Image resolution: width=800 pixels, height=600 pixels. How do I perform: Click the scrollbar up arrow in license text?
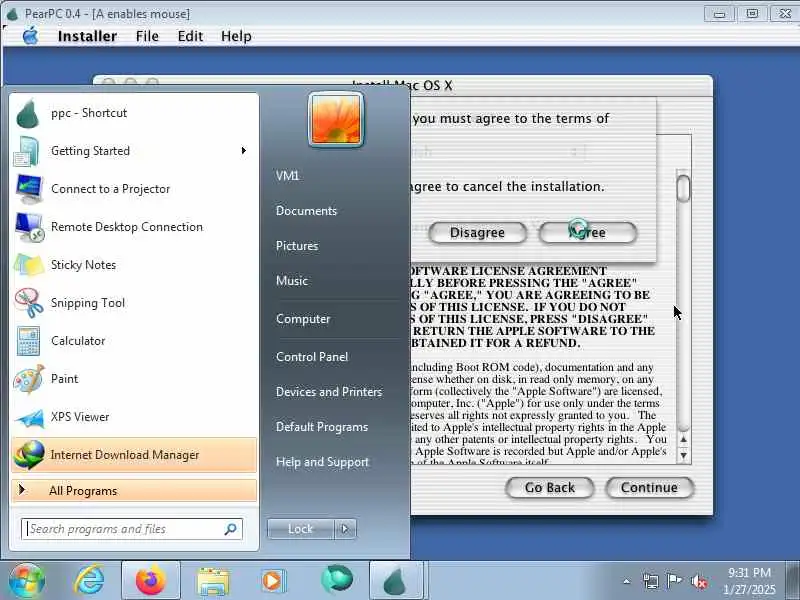(x=684, y=439)
